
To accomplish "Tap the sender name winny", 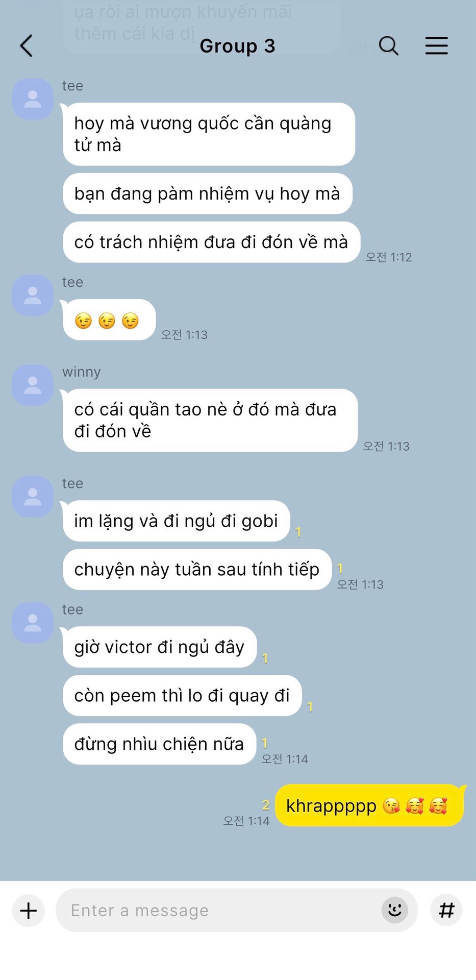I will pyautogui.click(x=82, y=372).
